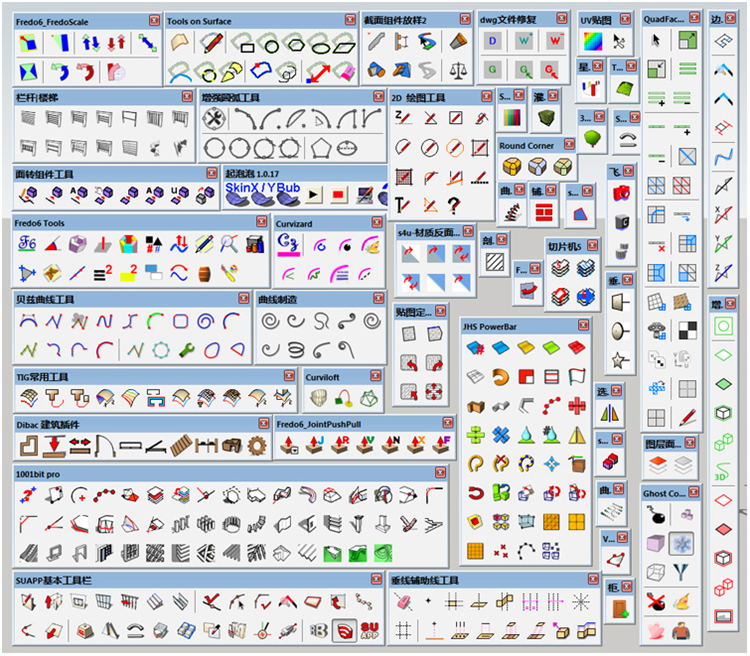Click the black bomb icon in Ghost Comp
The width and height of the screenshot is (750, 656).
tap(656, 516)
